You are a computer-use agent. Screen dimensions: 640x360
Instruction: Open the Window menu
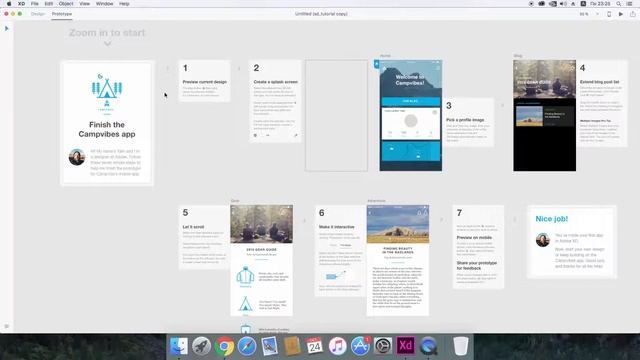point(104,4)
